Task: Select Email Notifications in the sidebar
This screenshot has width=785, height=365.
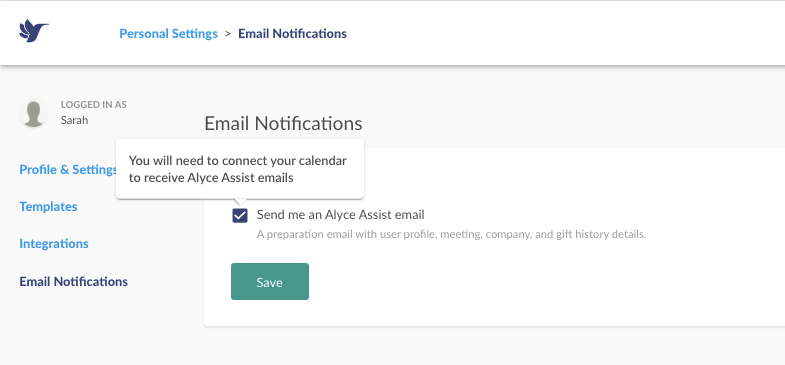Action: [x=74, y=281]
